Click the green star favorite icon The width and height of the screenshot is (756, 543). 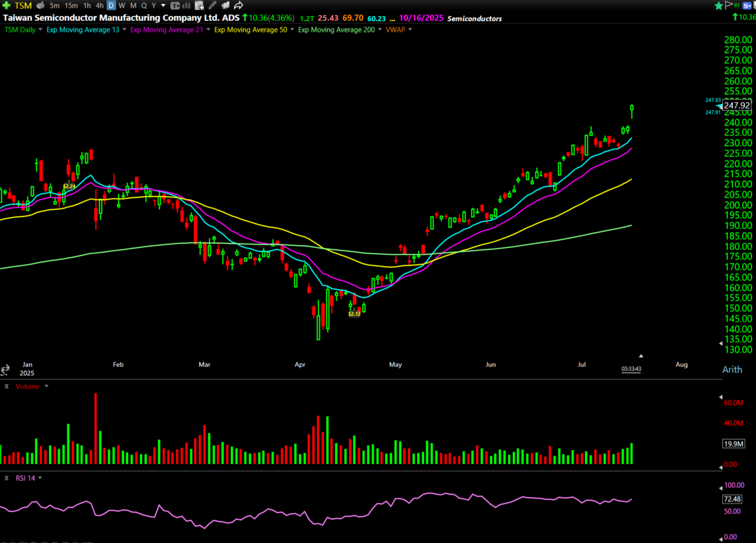pos(719,5)
